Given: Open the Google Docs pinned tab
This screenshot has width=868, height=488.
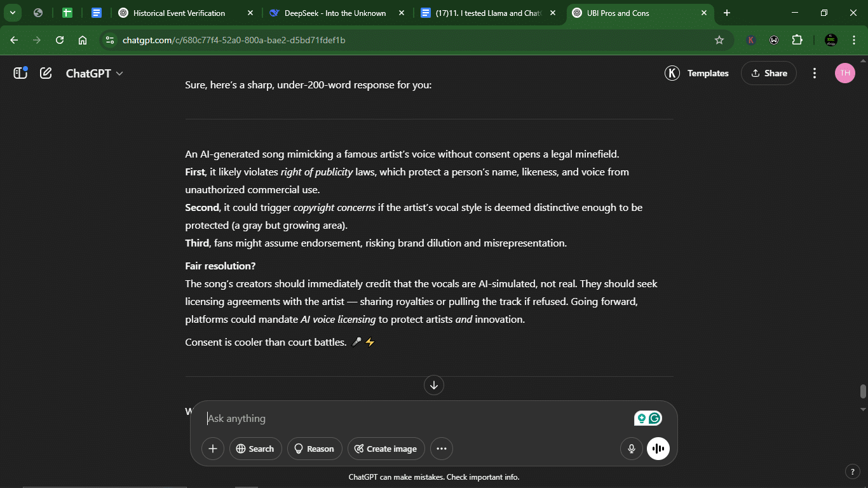Looking at the screenshot, I should tap(97, 13).
